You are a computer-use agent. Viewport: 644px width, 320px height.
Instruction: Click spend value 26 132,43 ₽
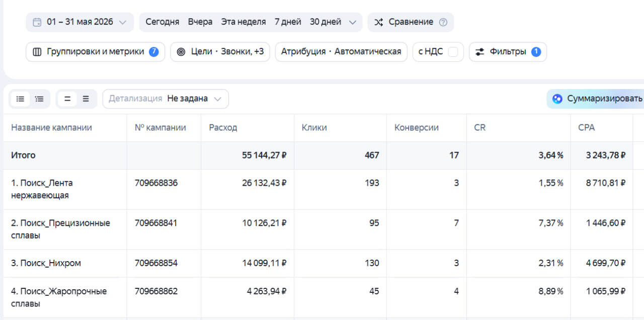coord(264,183)
